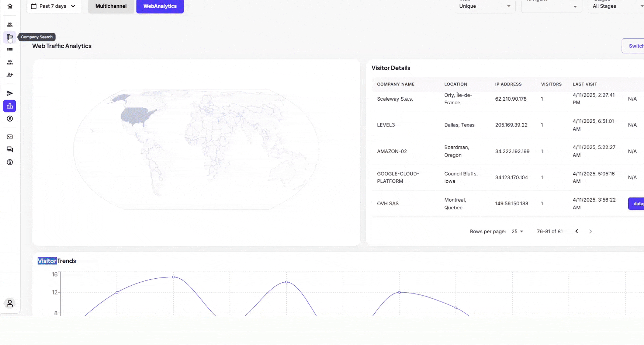Open the user profile avatar at bottom left
644x345 pixels.
10,303
